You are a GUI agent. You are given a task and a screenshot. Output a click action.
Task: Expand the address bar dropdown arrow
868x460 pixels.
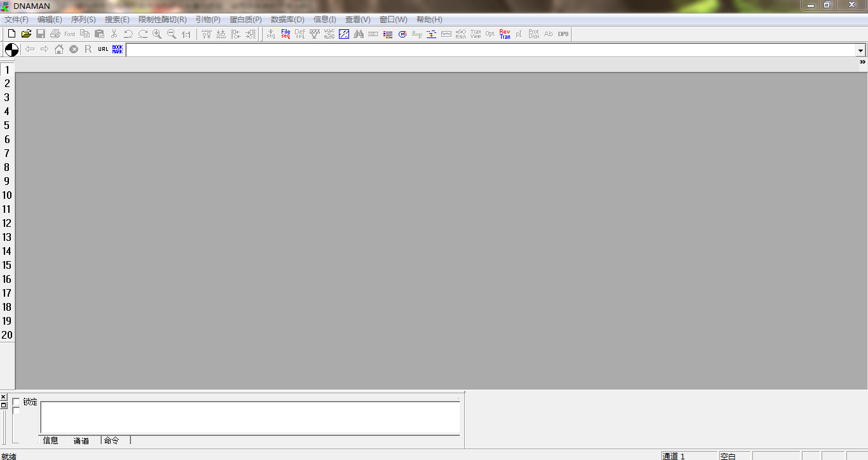click(x=860, y=50)
